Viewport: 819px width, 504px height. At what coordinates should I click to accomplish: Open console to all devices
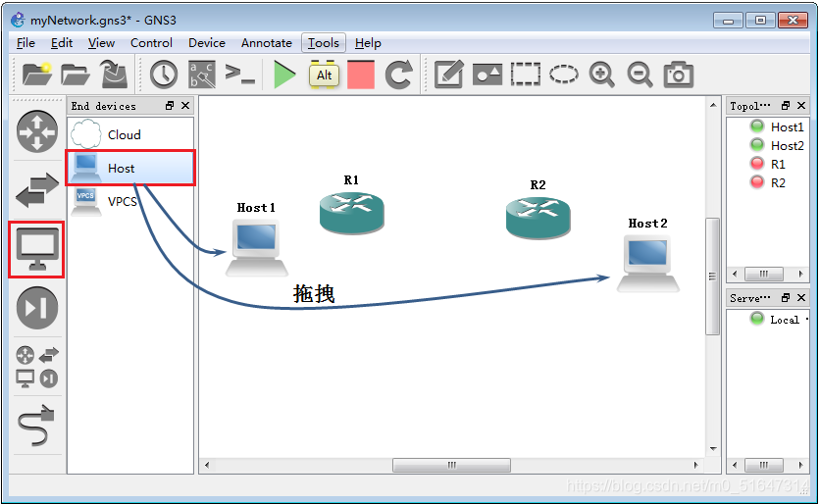239,74
